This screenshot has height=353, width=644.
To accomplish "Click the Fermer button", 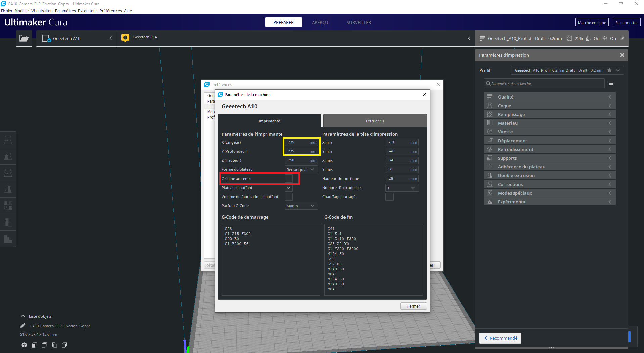I will 413,306.
